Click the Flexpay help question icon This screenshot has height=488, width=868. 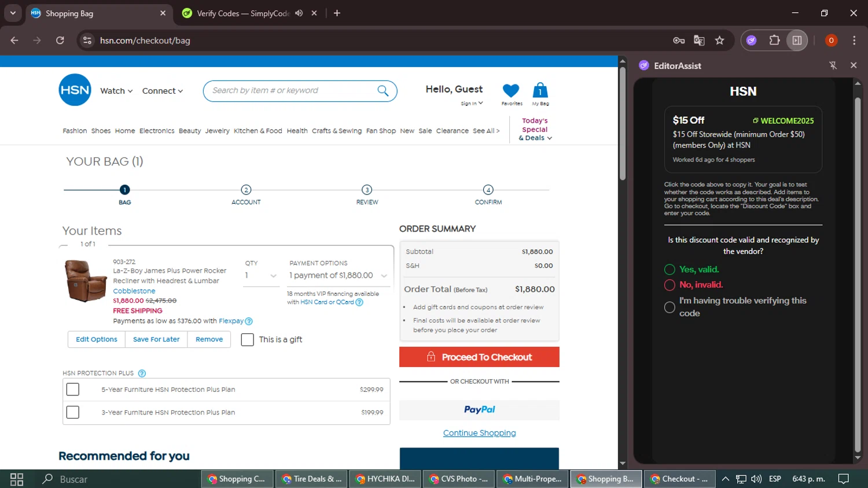click(249, 321)
